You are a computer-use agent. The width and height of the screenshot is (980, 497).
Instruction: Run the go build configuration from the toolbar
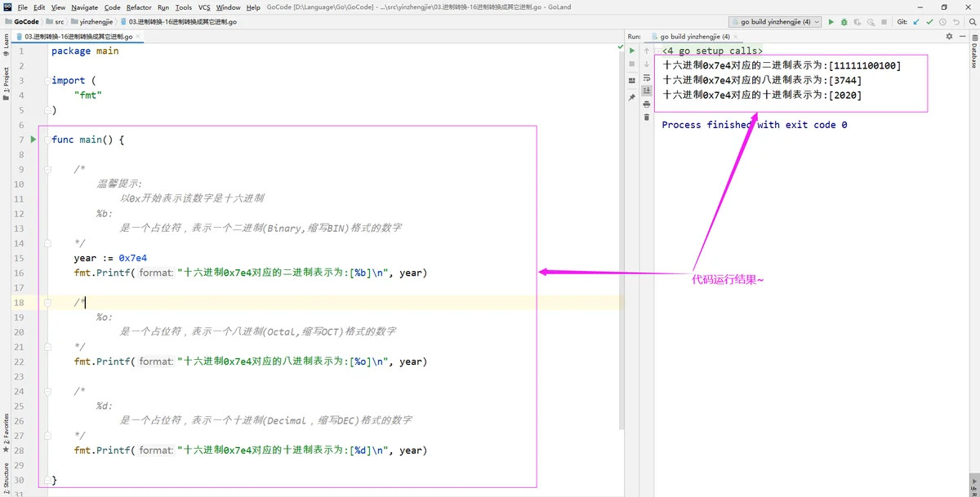click(831, 22)
